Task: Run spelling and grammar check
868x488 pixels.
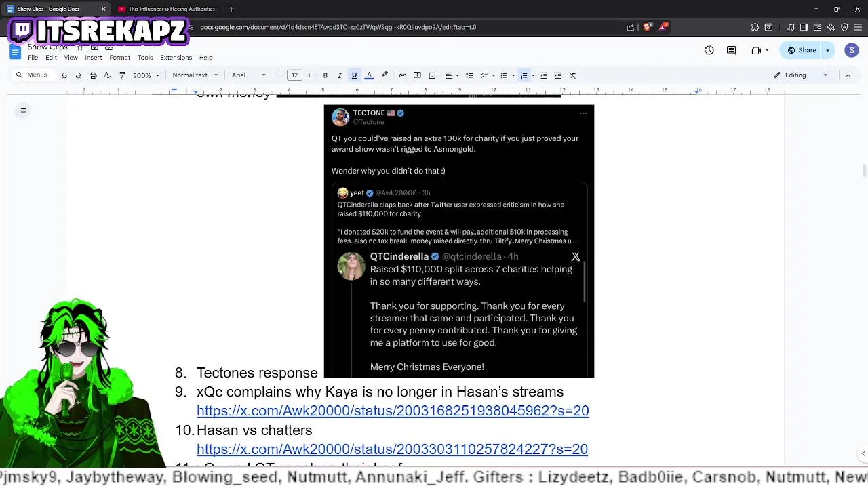Action: tap(107, 75)
